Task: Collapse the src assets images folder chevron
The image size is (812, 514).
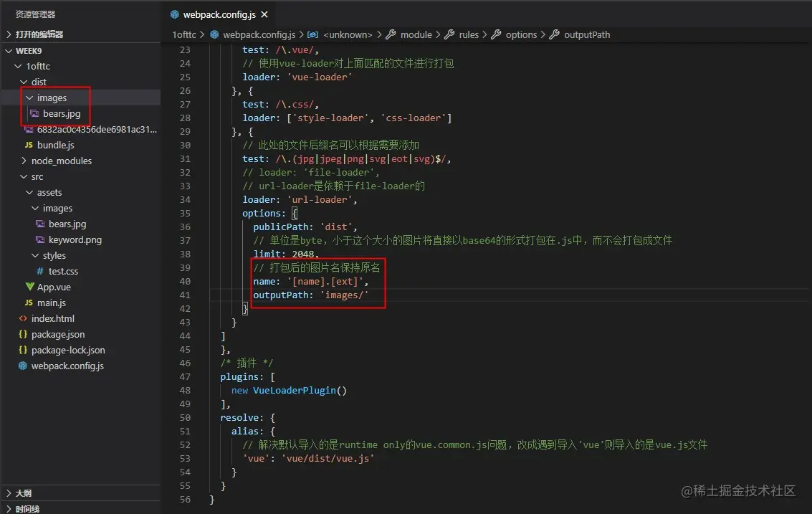Action: tap(35, 209)
